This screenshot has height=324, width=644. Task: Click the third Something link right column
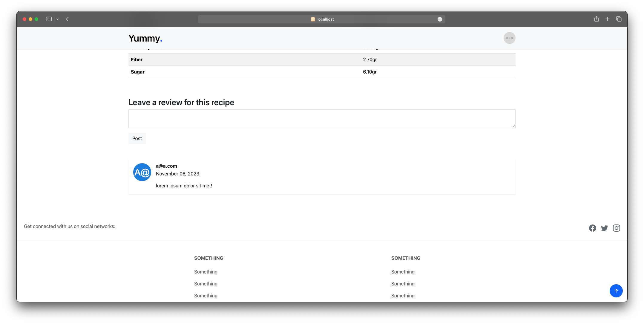click(x=403, y=295)
